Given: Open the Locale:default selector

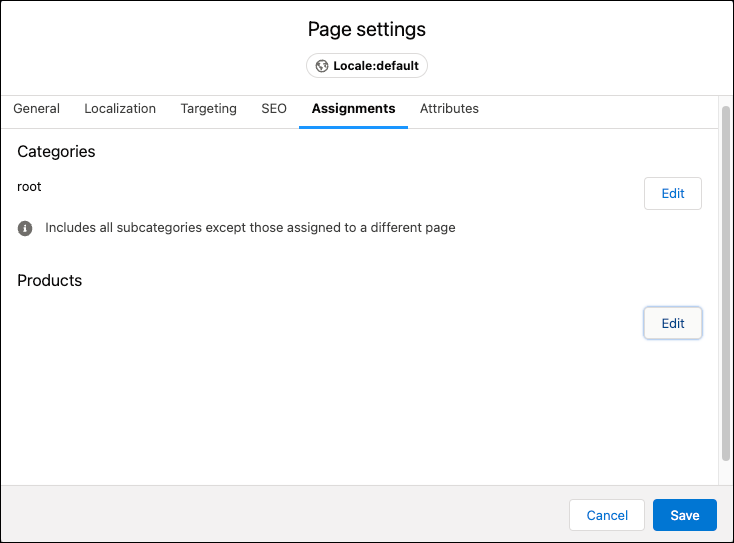Looking at the screenshot, I should (x=367, y=66).
